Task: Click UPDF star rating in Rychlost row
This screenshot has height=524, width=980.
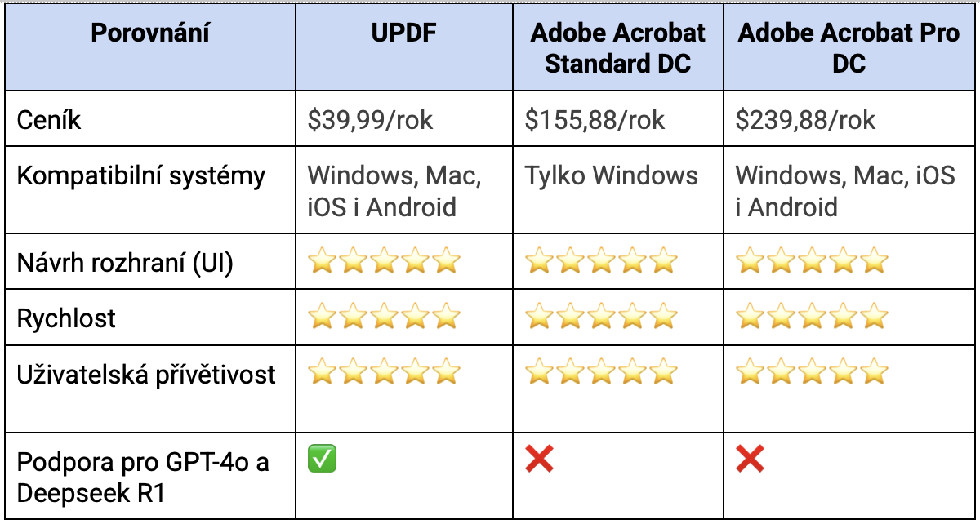Action: click(x=385, y=317)
